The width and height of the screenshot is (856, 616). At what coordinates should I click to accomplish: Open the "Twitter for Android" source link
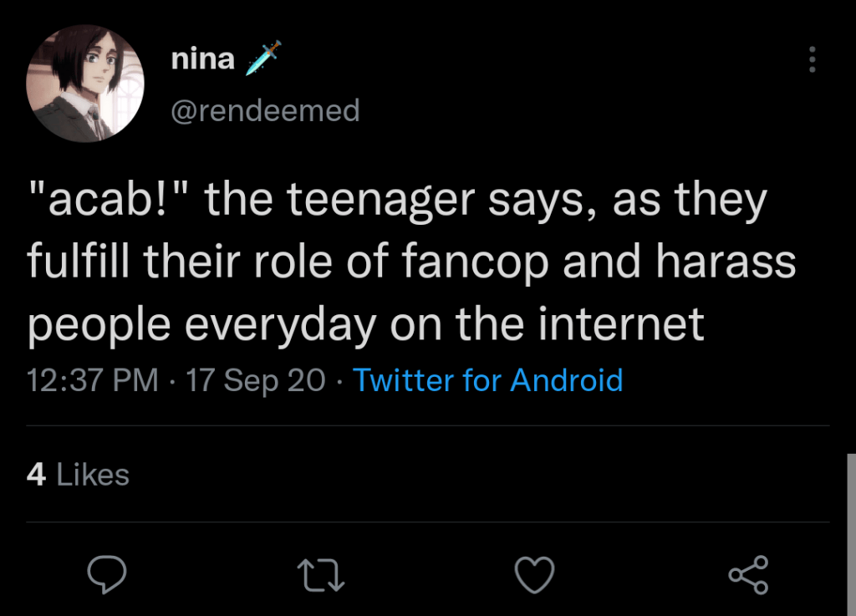tap(488, 380)
